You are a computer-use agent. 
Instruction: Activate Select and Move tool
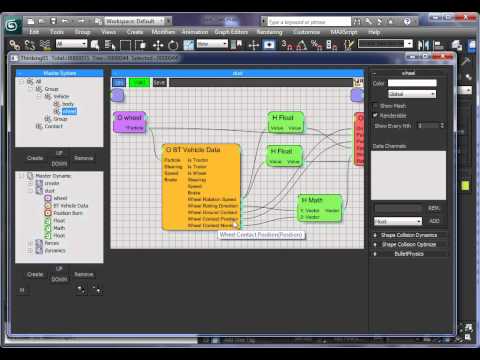(x=158, y=44)
